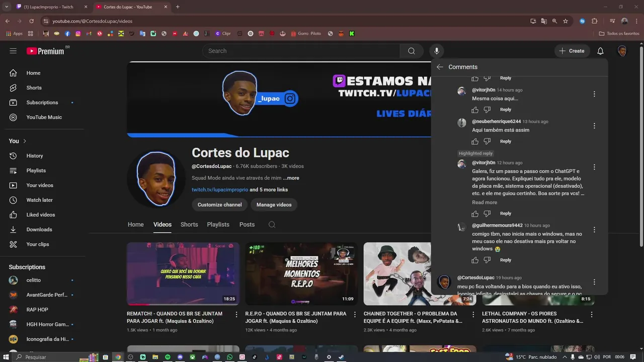This screenshot has height=362, width=644.
Task: Click Manage videos button
Action: 274,205
